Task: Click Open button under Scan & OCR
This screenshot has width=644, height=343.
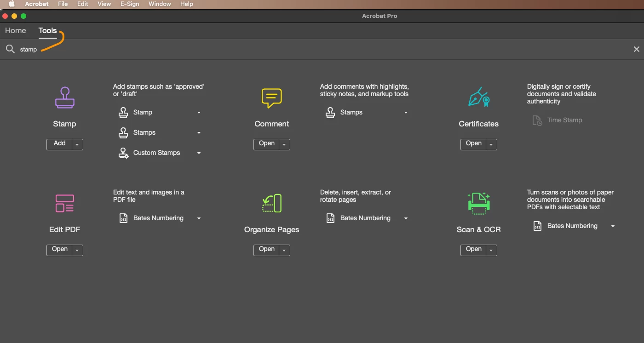Action: point(474,250)
